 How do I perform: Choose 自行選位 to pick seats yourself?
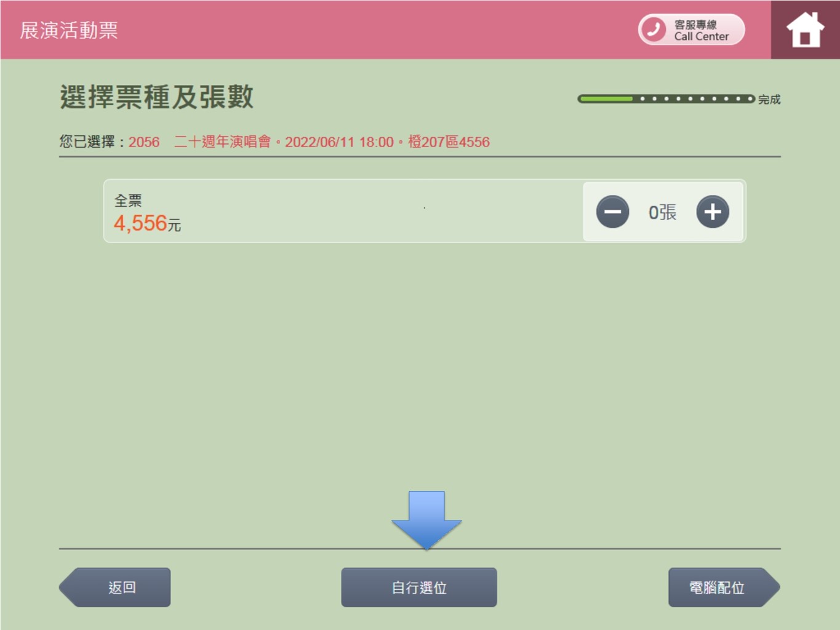(x=419, y=587)
